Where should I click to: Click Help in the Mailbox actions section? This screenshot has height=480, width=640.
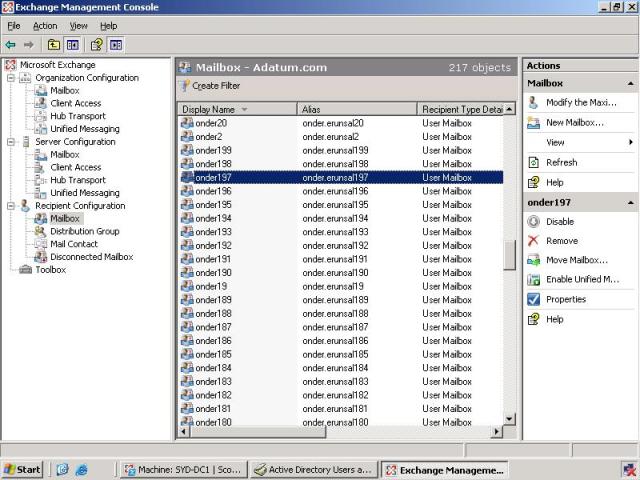point(555,182)
